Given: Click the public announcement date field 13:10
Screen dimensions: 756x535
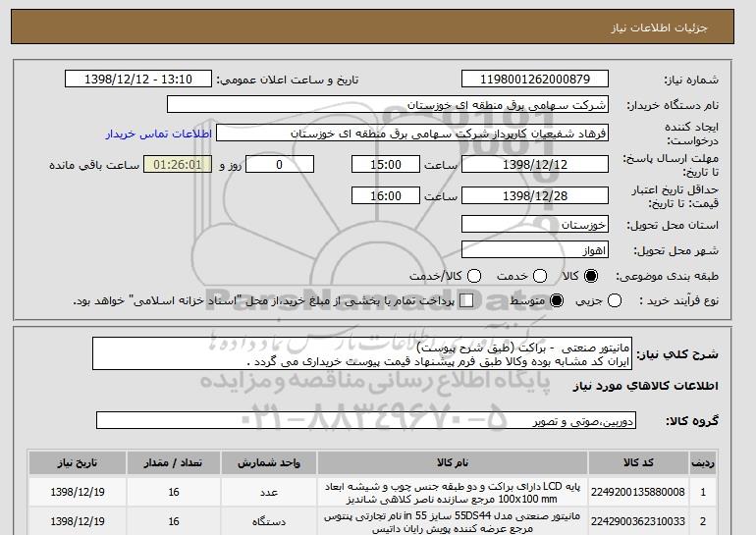Looking at the screenshot, I should [x=138, y=80].
